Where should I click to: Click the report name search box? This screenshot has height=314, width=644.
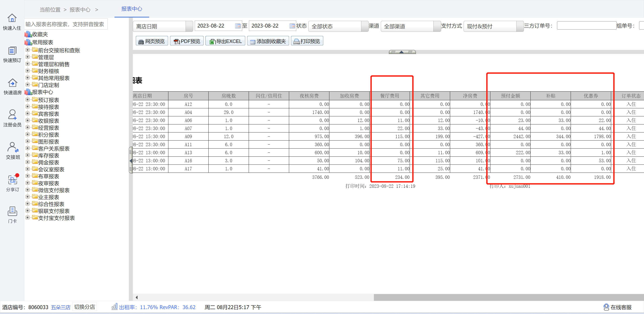(66, 24)
